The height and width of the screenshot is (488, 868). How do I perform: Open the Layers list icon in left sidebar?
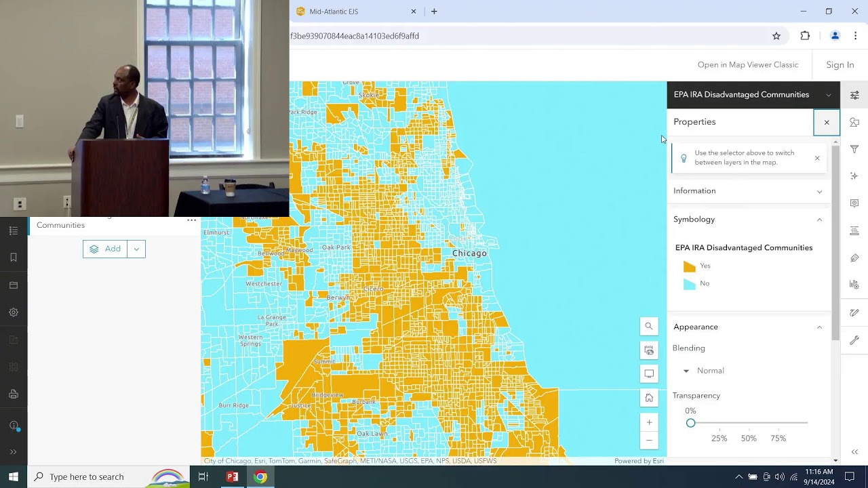click(x=14, y=230)
